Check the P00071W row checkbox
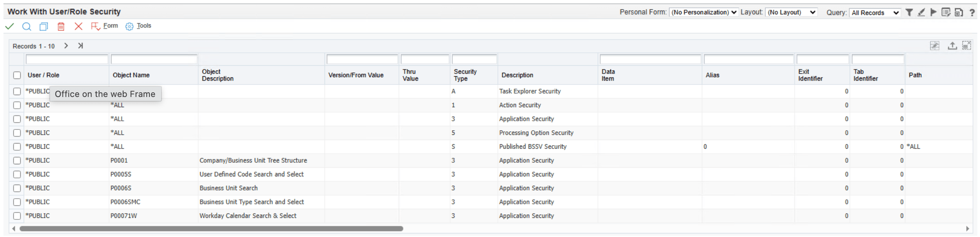The width and height of the screenshot is (980, 237). pyautogui.click(x=17, y=216)
